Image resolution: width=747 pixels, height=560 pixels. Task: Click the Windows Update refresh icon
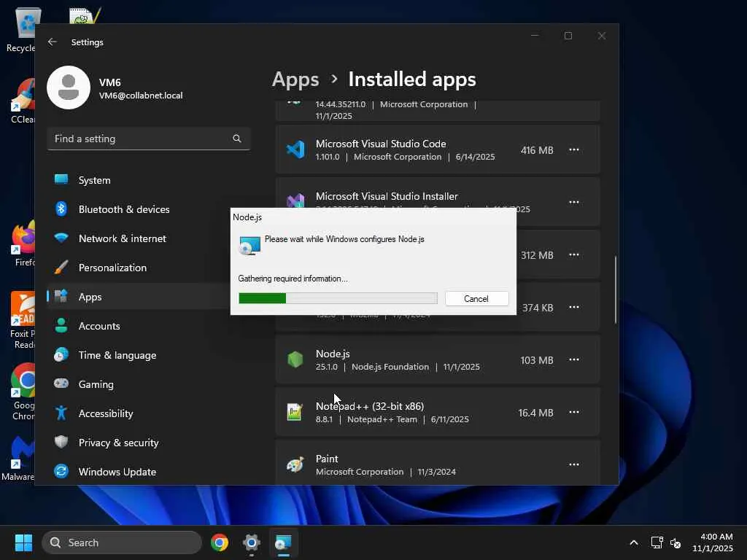(61, 471)
